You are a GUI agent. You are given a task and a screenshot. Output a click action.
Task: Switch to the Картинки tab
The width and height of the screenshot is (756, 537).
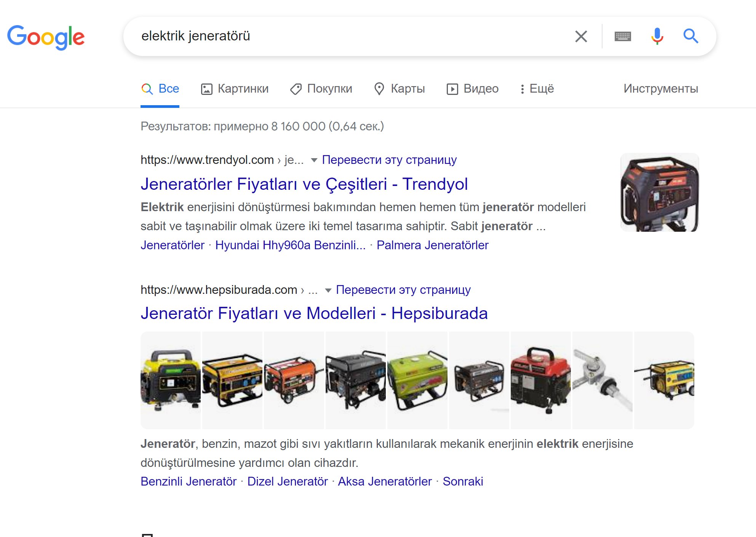(x=235, y=88)
